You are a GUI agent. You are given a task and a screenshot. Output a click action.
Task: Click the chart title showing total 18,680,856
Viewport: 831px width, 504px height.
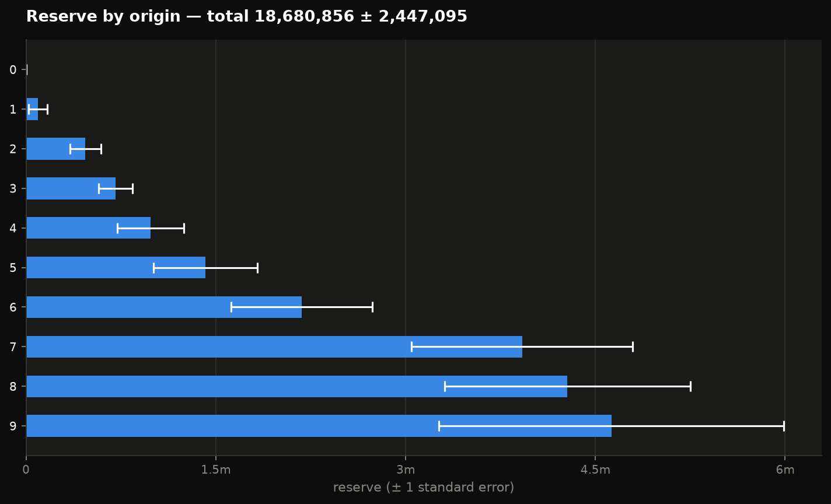(x=247, y=17)
